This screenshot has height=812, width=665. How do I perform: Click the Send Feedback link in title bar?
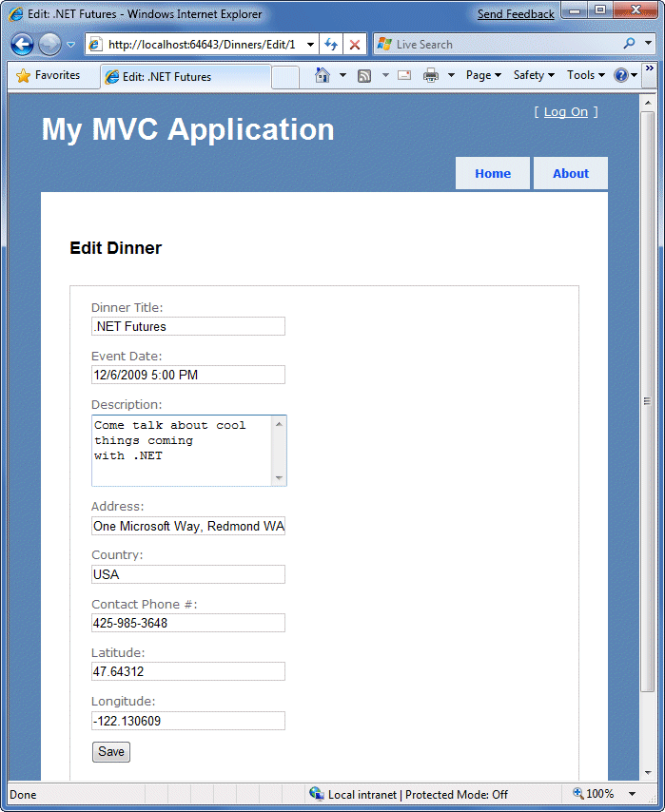pos(516,14)
